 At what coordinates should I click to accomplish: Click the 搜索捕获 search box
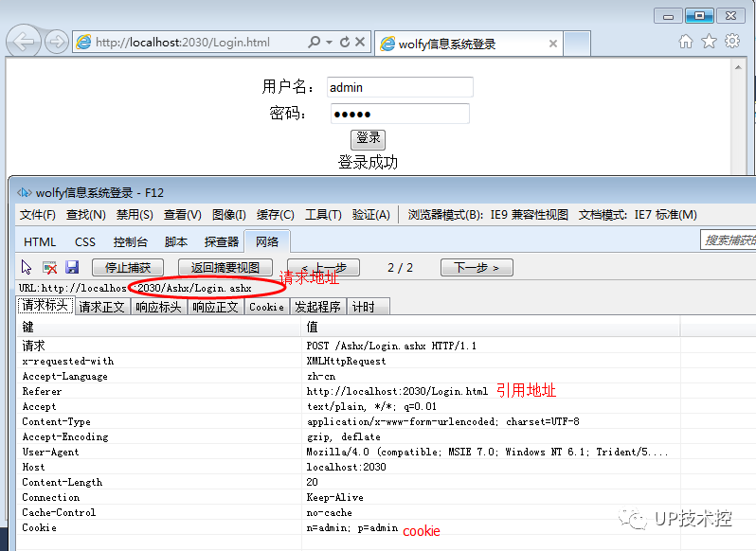pyautogui.click(x=728, y=240)
